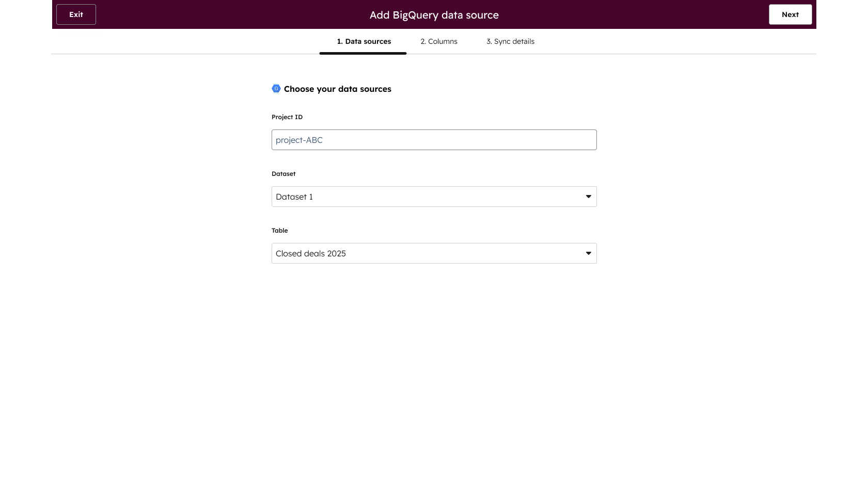
Task: Click the Choose your data sources heading
Action: [x=338, y=89]
